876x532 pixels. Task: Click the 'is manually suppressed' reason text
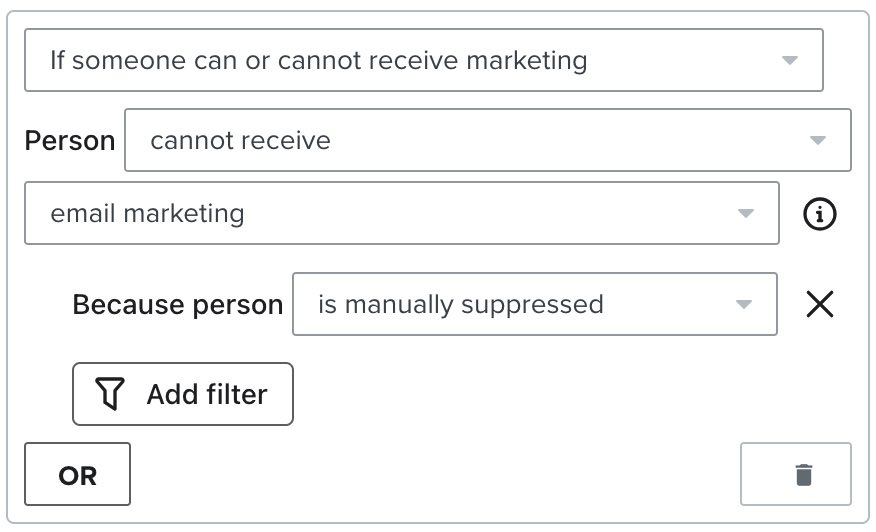pos(460,304)
